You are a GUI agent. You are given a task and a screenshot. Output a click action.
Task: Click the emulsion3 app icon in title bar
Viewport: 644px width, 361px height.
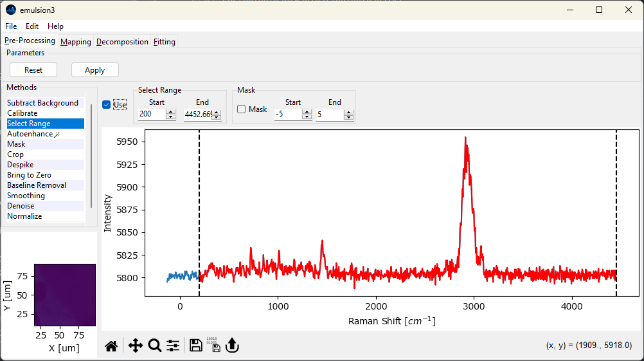11,10
